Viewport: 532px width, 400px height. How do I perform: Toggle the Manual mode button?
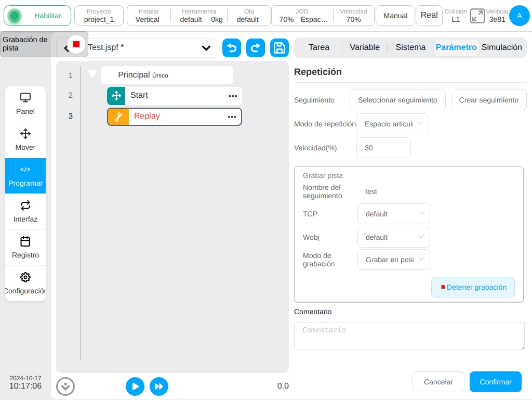click(x=395, y=16)
